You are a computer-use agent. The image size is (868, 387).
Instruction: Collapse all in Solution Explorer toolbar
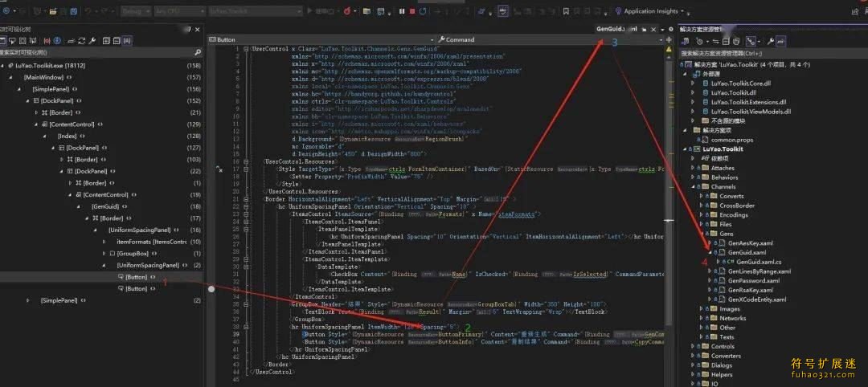[725, 42]
